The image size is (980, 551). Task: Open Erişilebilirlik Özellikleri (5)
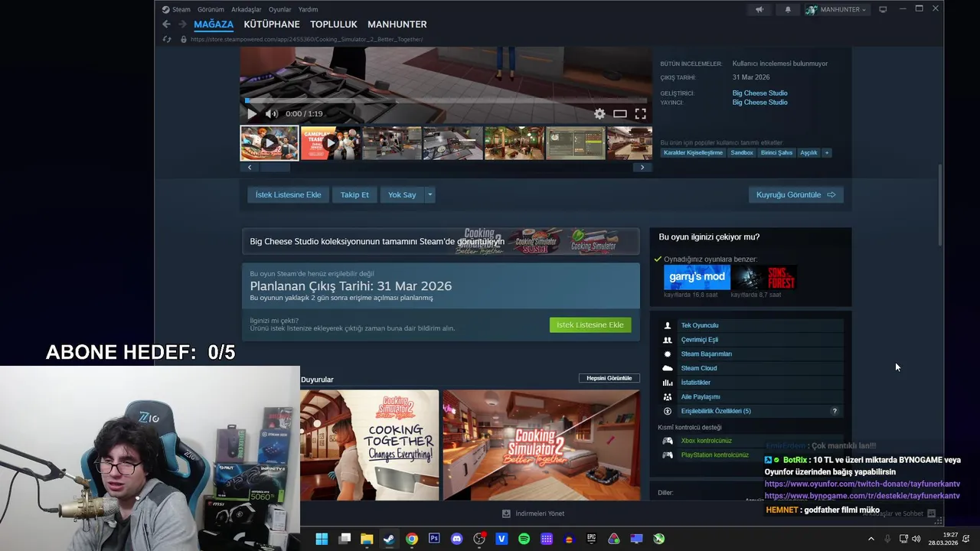[x=716, y=411]
